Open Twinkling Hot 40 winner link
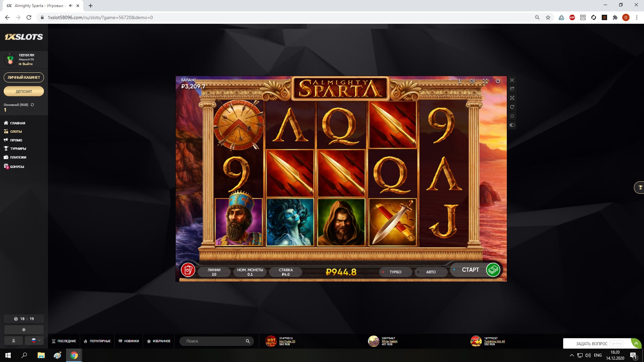This screenshot has height=362, width=644. [494, 341]
